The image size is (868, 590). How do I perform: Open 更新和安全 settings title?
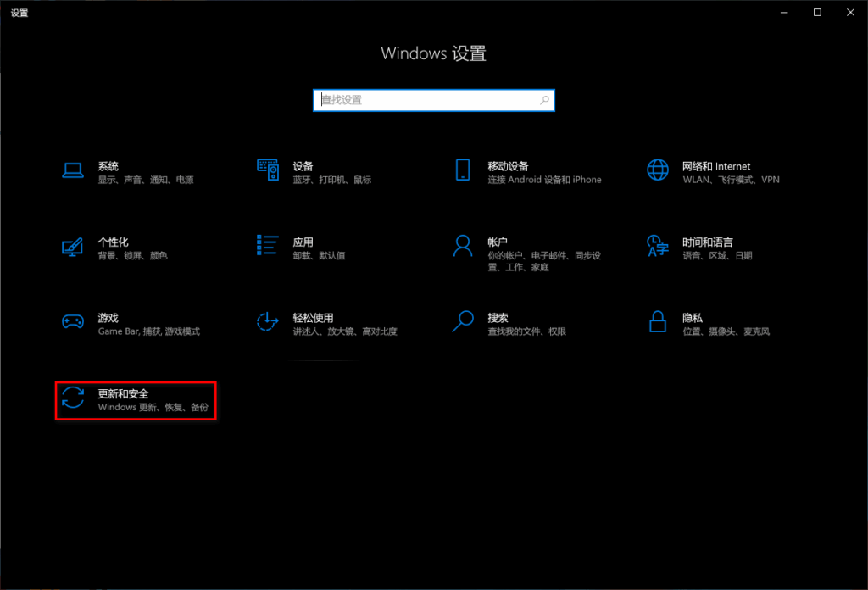123,393
